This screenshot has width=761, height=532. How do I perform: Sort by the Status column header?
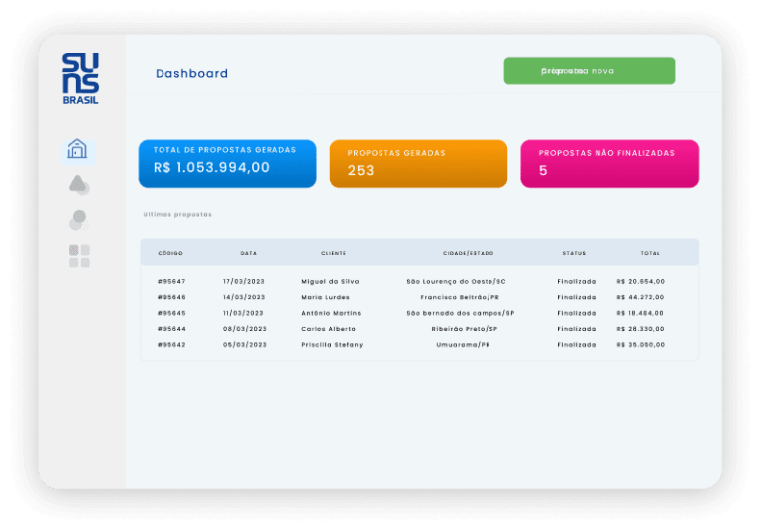point(574,253)
